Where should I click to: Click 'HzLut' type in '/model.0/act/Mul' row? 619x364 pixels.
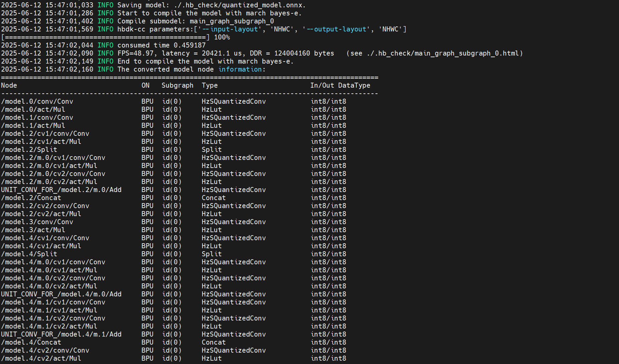point(212,109)
